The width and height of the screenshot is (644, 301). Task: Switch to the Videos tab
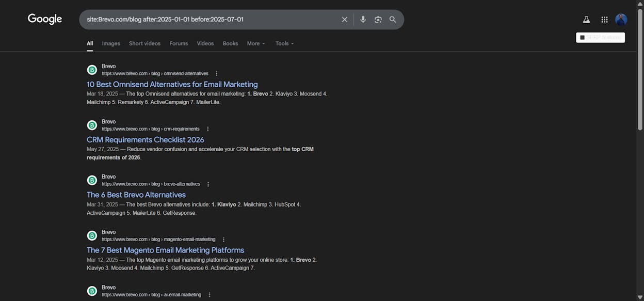pos(205,43)
